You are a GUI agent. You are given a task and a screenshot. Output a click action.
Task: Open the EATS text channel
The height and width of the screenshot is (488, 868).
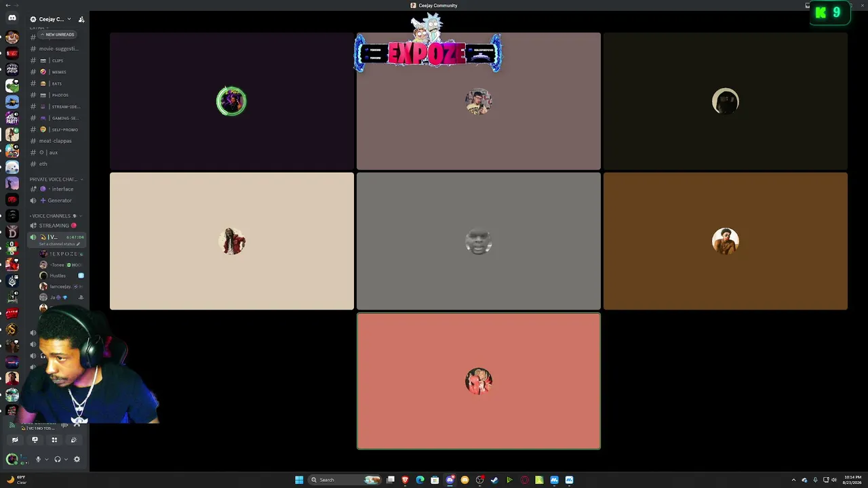(x=57, y=83)
